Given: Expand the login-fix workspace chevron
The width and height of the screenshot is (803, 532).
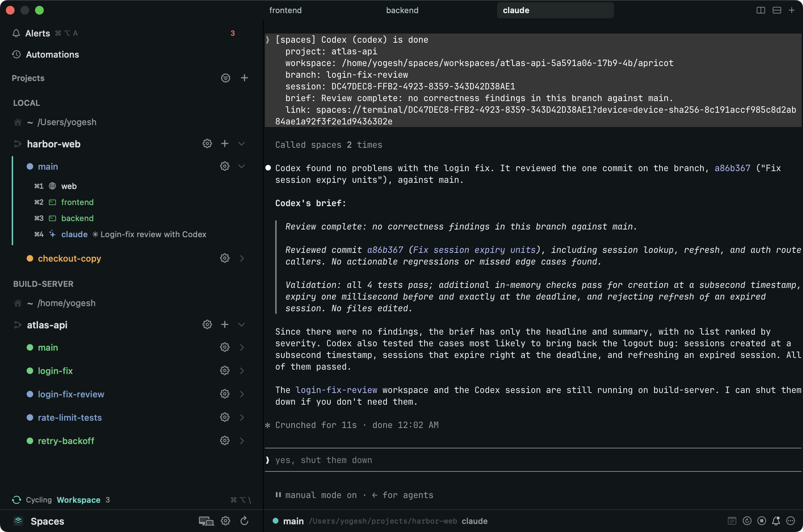Looking at the screenshot, I should [242, 371].
